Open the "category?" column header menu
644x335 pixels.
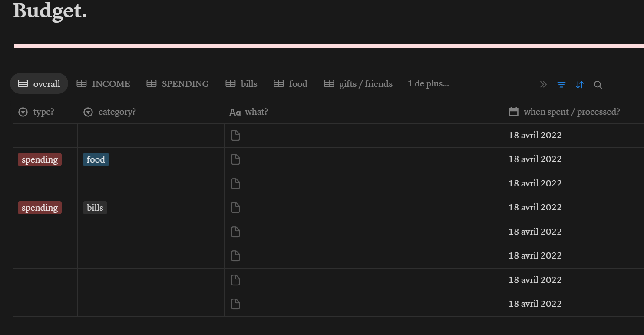[x=109, y=112]
